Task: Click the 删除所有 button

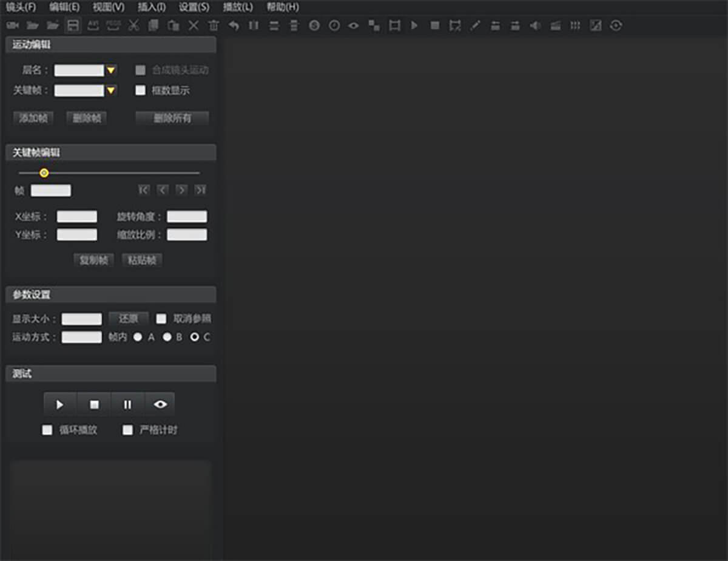Action: tap(172, 118)
